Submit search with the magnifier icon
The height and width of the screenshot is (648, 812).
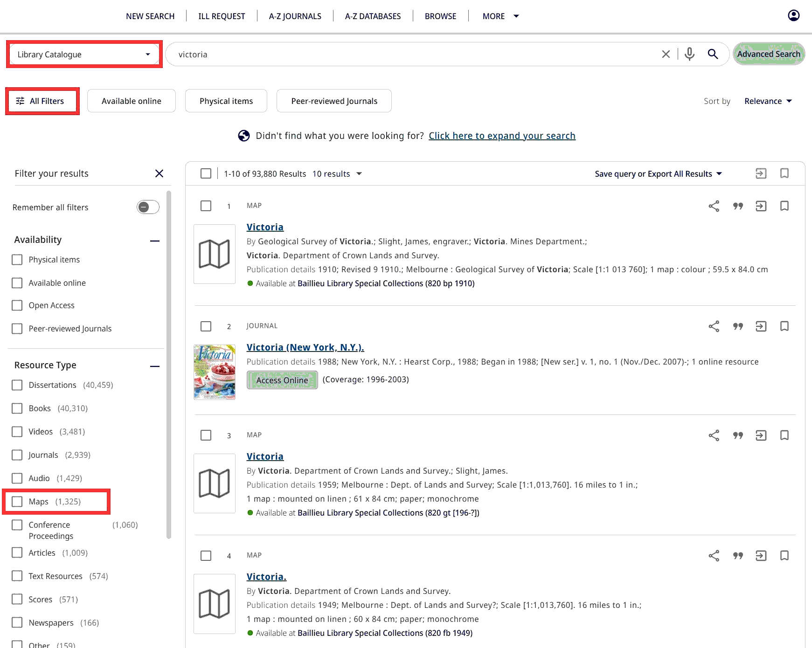click(x=713, y=54)
